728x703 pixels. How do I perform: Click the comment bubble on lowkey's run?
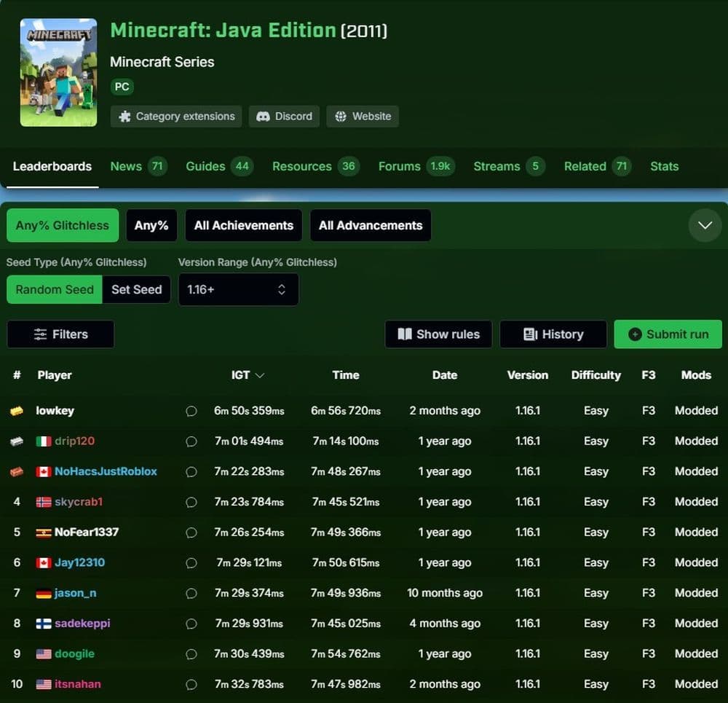191,411
